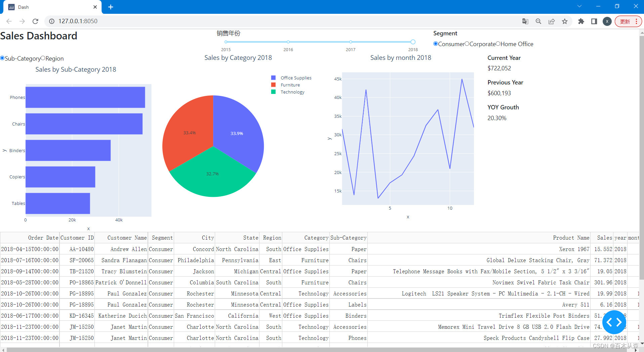
Task: View site information icon
Action: point(52,21)
